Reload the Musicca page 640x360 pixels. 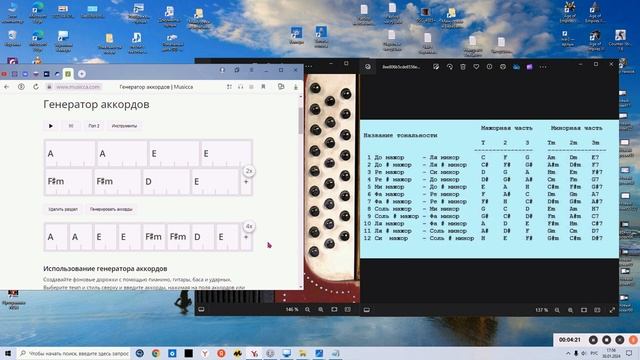point(36,87)
